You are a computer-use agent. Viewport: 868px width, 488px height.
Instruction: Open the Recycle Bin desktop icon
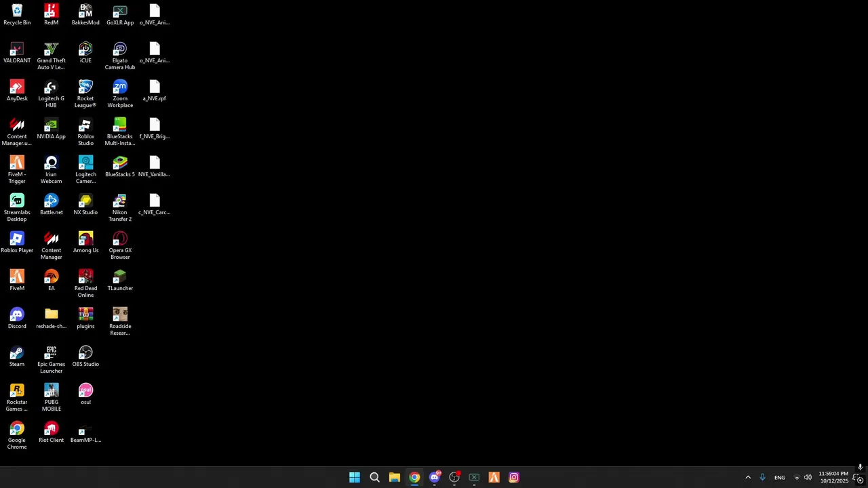17,15
